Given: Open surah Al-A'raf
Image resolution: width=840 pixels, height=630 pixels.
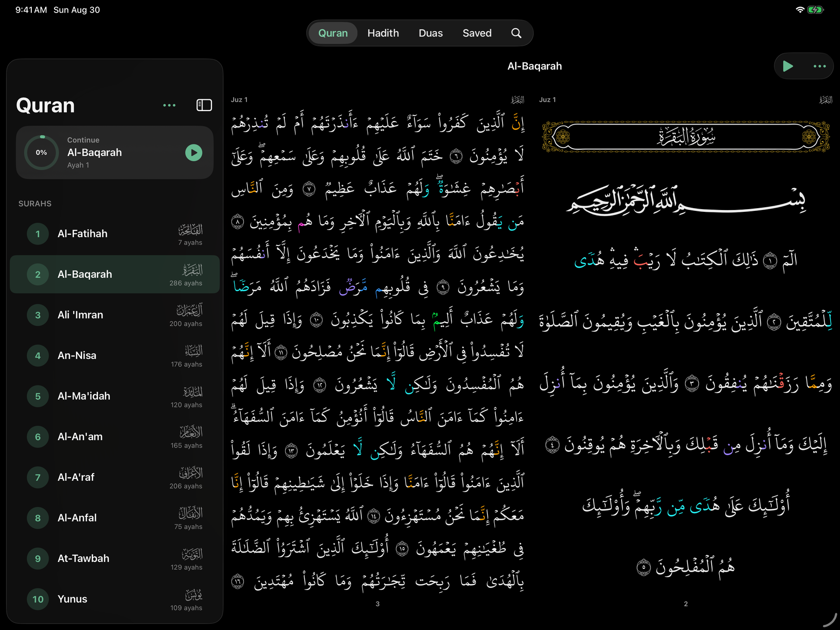Looking at the screenshot, I should [115, 477].
